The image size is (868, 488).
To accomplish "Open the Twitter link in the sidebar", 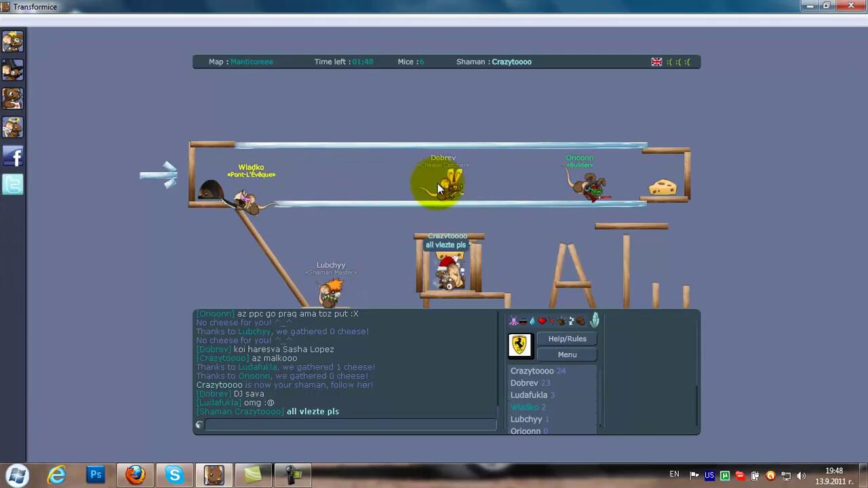I will point(13,184).
